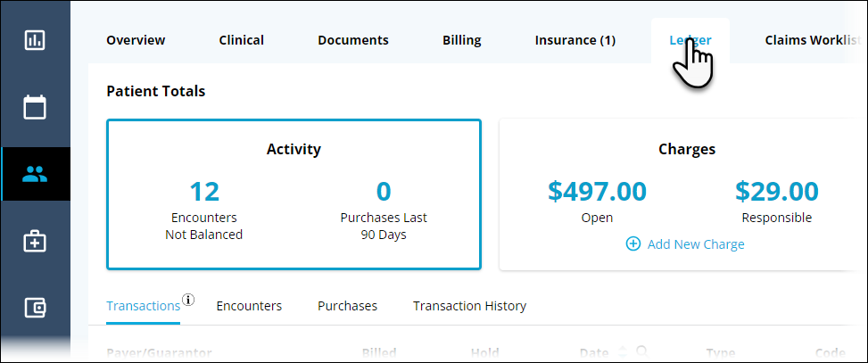This screenshot has width=868, height=363.
Task: View the Transaction History sub-tab
Action: point(469,306)
